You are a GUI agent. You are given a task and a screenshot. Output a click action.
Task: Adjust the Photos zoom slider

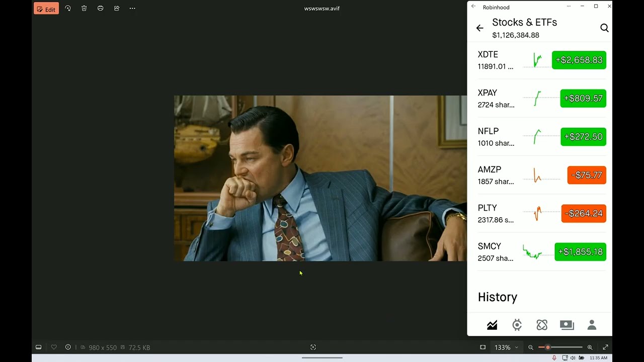coord(560,347)
